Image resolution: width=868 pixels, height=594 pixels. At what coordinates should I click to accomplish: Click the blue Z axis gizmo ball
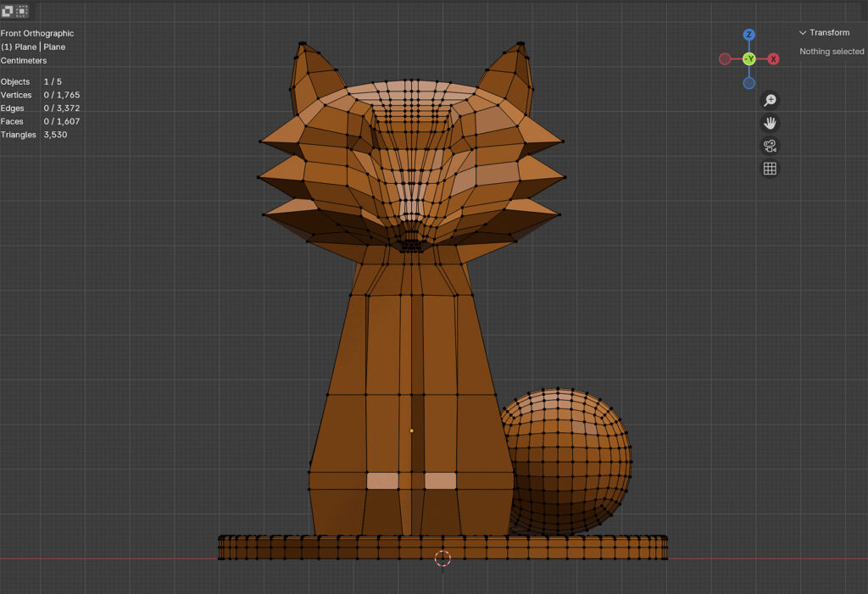point(748,35)
